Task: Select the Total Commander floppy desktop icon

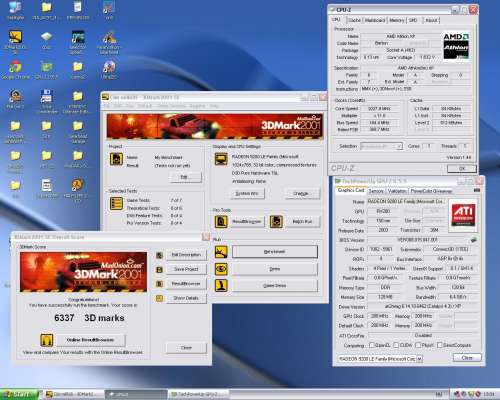Action: tap(47, 100)
